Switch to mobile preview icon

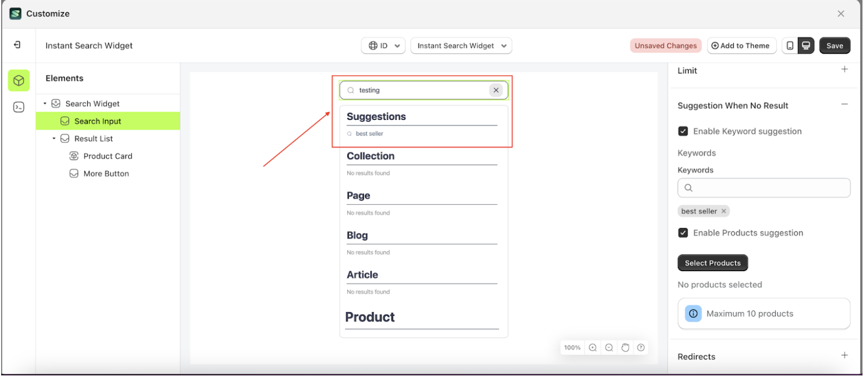pos(790,46)
